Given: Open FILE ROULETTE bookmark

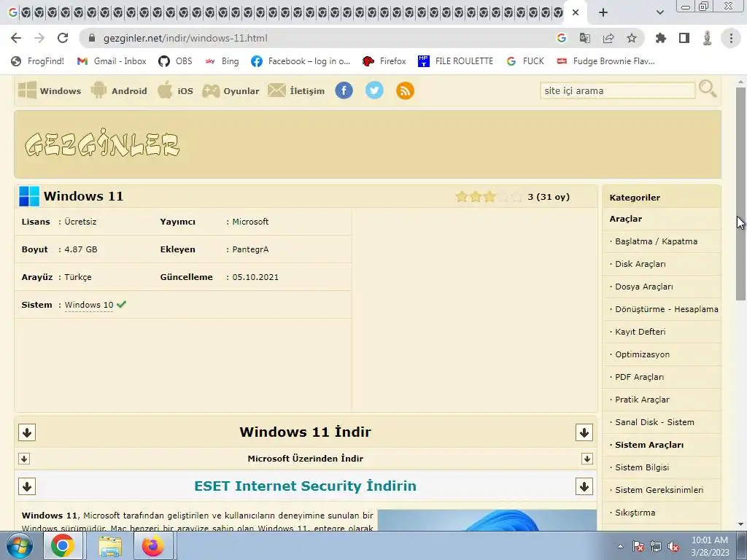Looking at the screenshot, I should click(x=455, y=61).
